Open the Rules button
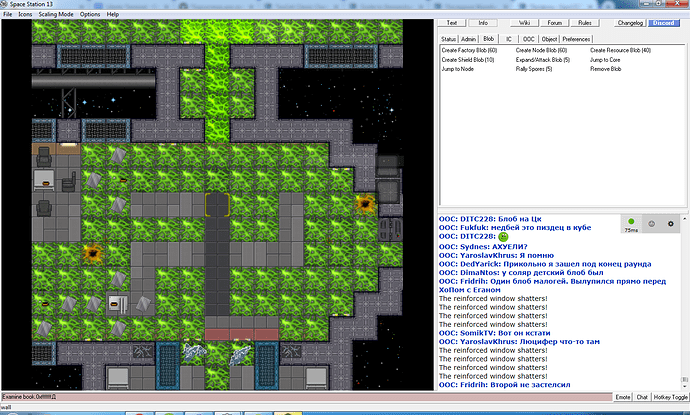This screenshot has width=690, height=415. tap(585, 23)
